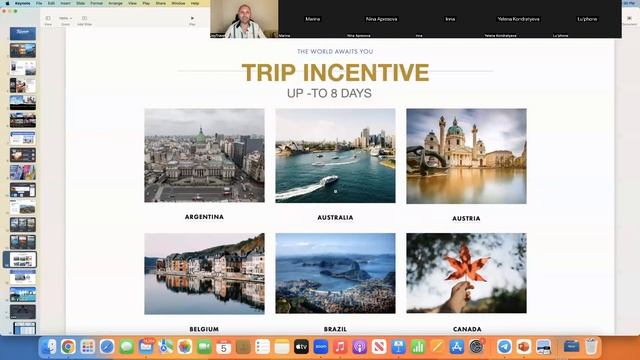Switch to the Zoom app in the Dock
640x360 pixels.
point(321,347)
